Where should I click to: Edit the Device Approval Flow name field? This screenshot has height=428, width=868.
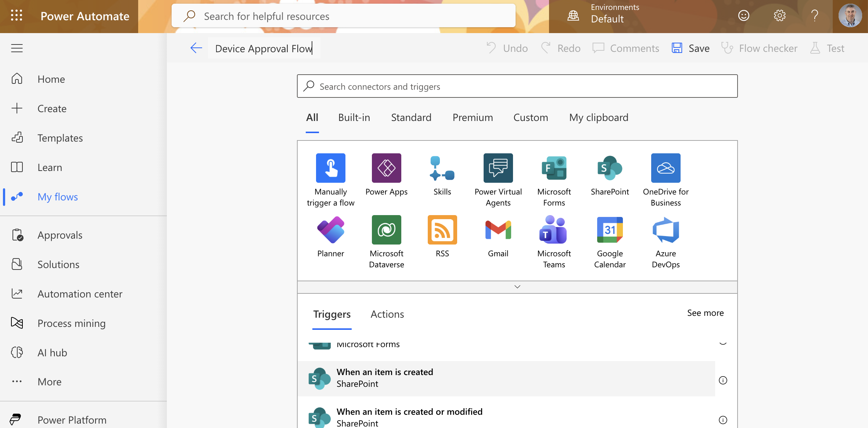(264, 49)
